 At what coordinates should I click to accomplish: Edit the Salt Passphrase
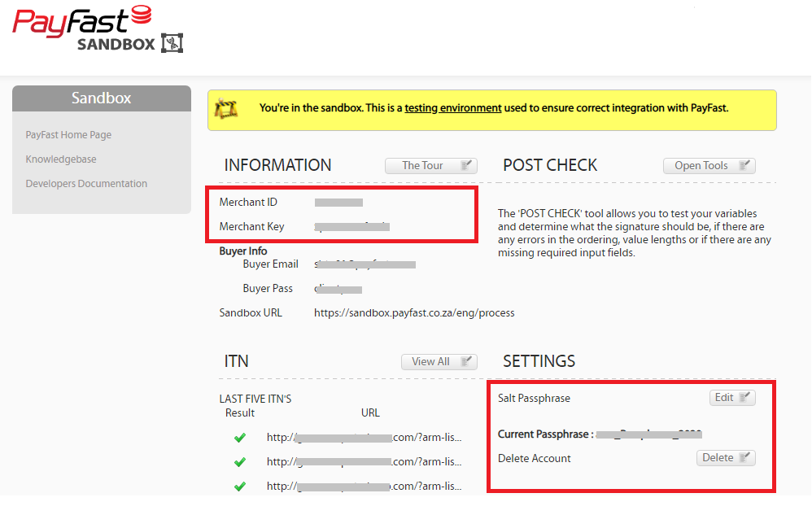[x=732, y=398]
